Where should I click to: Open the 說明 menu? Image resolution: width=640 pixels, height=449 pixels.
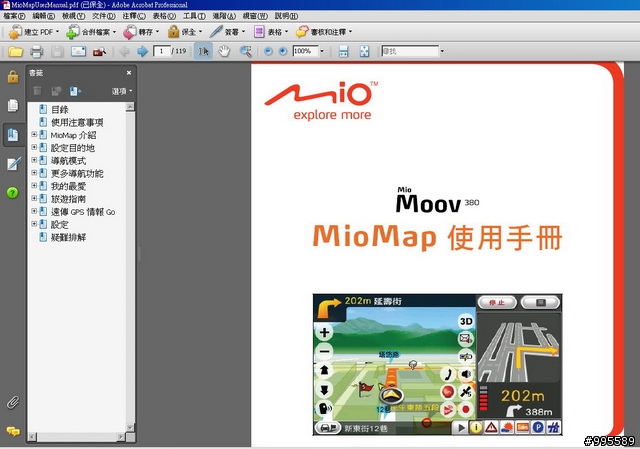click(x=286, y=16)
